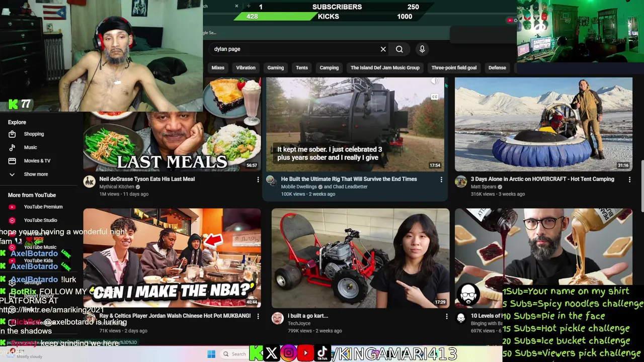Viewport: 644px width, 362px height.
Task: Open Shopping in the Explore sidebar
Action: click(34, 134)
